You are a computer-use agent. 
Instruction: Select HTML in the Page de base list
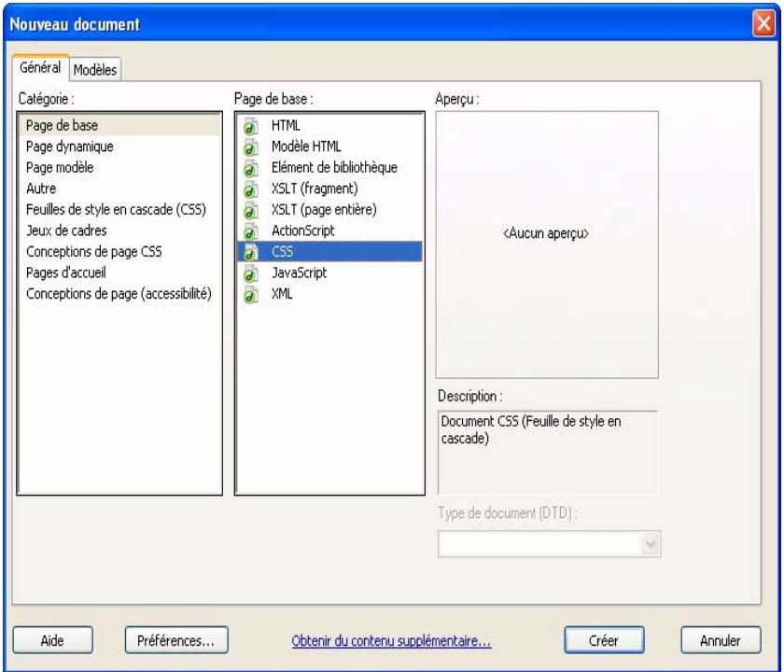tap(330, 125)
